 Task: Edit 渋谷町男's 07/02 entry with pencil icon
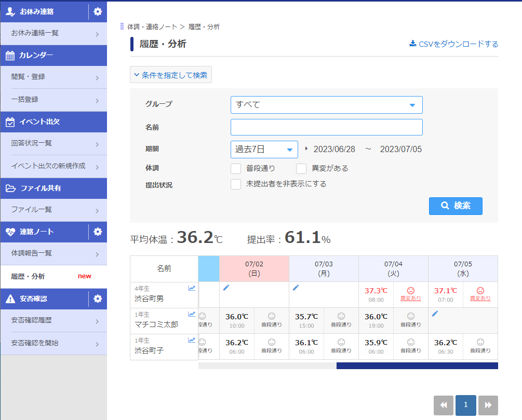[x=226, y=288]
